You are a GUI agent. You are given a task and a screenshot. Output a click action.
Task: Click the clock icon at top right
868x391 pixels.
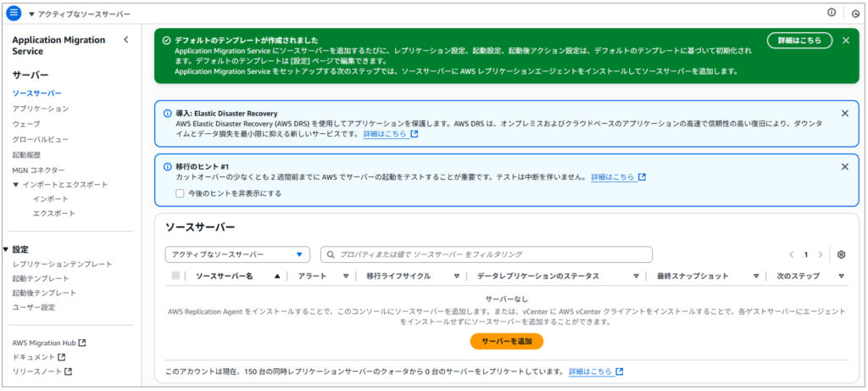pos(855,14)
